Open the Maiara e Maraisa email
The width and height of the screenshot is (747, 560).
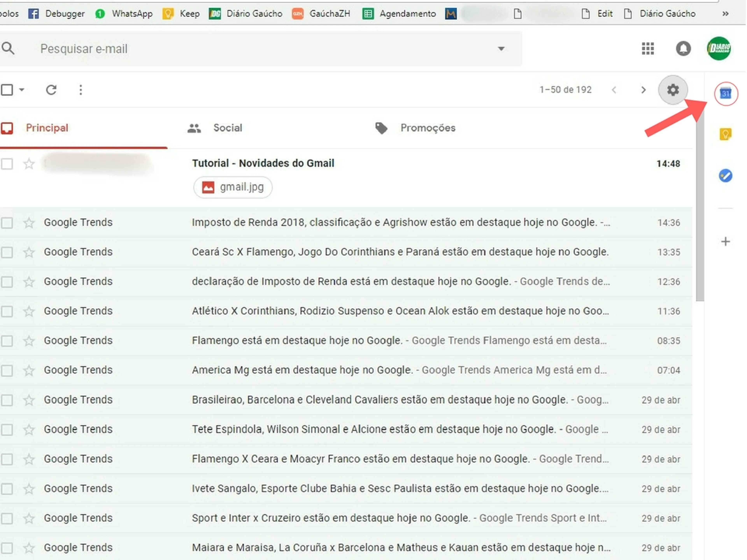346,548
